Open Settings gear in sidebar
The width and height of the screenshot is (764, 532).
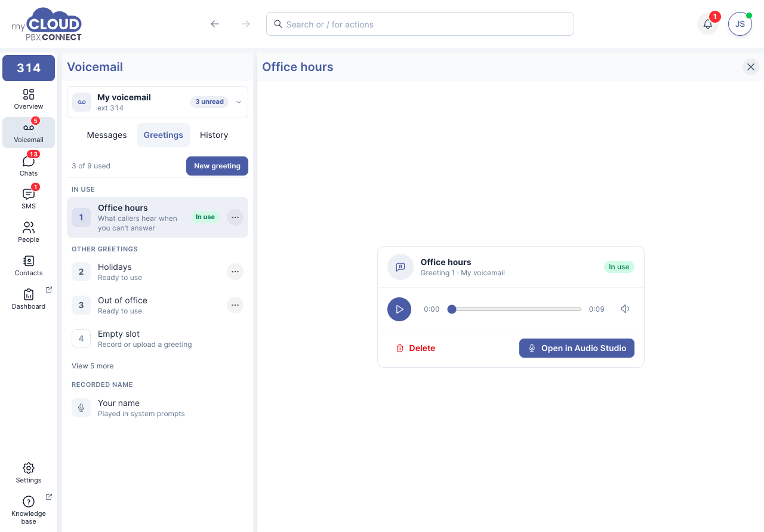(x=29, y=473)
